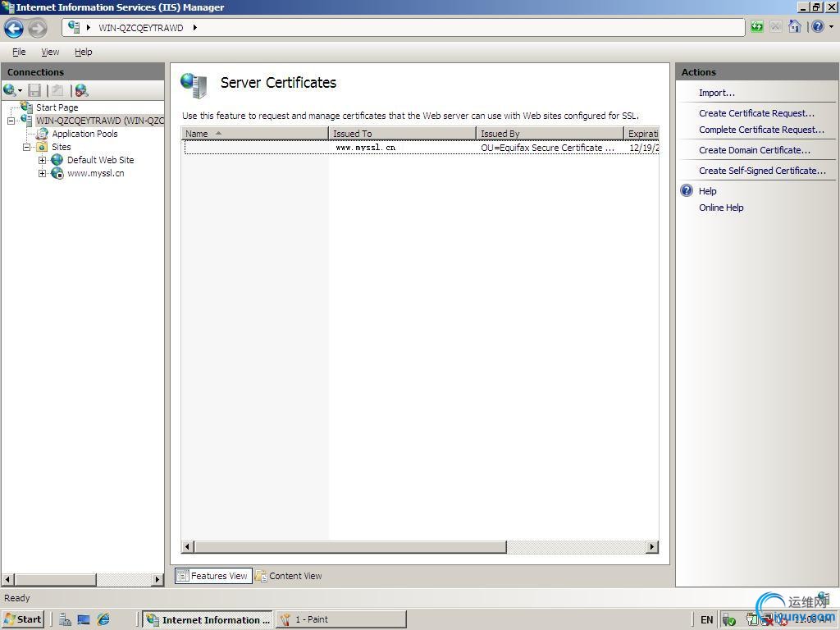The image size is (840, 630).
Task: Click the horizontal scrollbar thumb in certificate list
Action: click(x=351, y=547)
